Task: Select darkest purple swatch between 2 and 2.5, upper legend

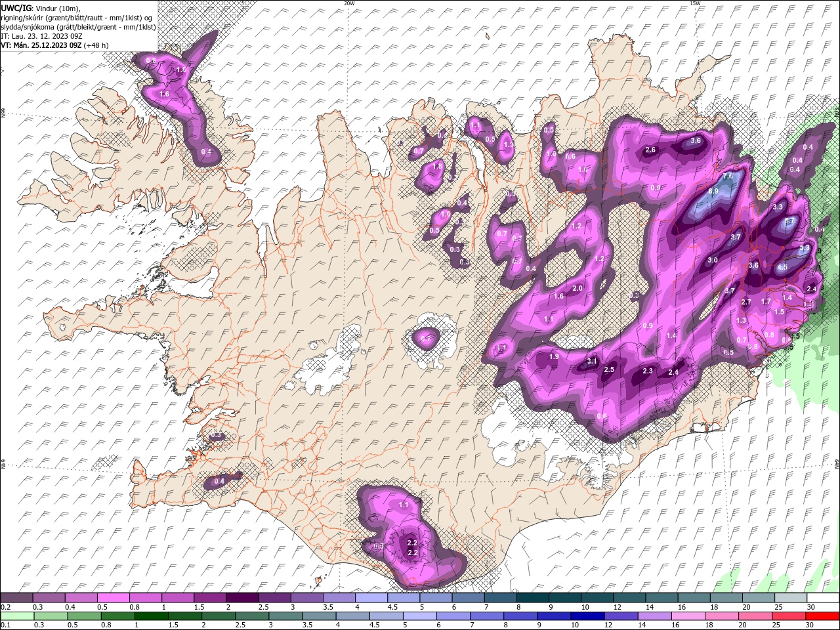Action: (x=241, y=598)
